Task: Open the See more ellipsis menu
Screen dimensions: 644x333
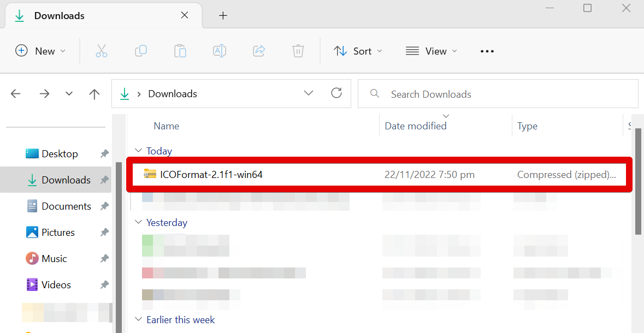Action: [x=487, y=51]
